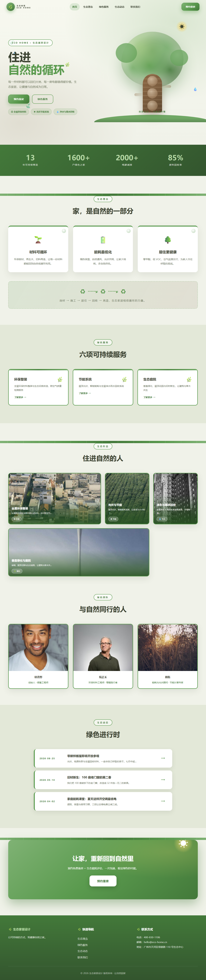Click leaf icon beside footer 联系方式
Viewport: 206px width, 980px height.
[138, 929]
